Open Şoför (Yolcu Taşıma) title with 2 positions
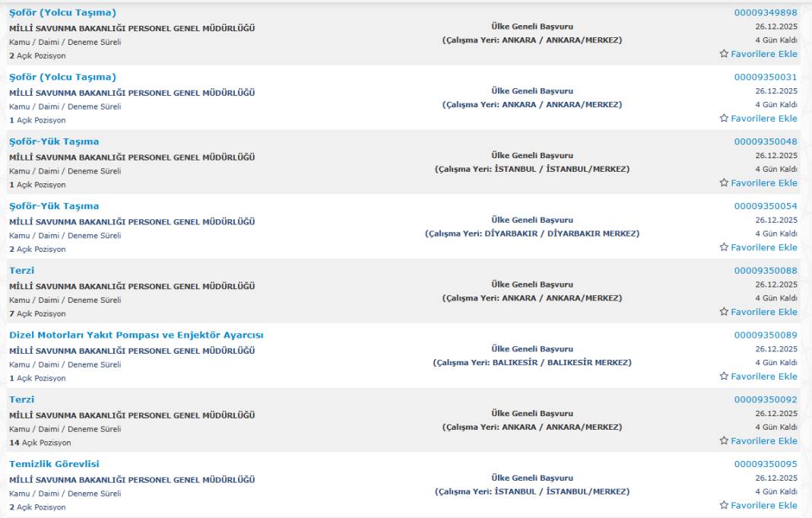The width and height of the screenshot is (812, 518). (62, 13)
